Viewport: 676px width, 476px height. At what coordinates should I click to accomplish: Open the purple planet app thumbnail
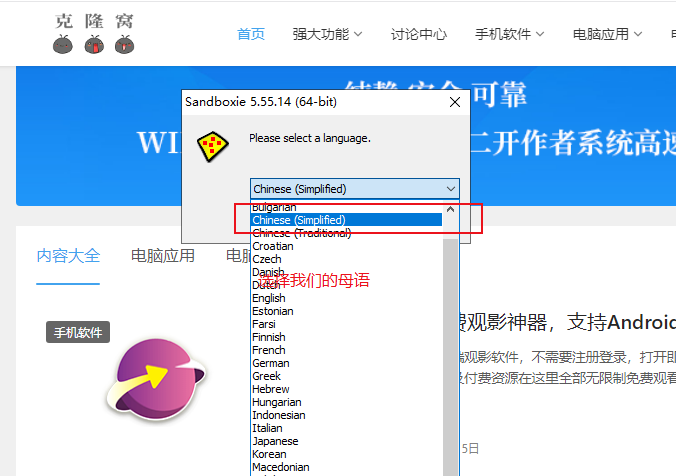[156, 379]
